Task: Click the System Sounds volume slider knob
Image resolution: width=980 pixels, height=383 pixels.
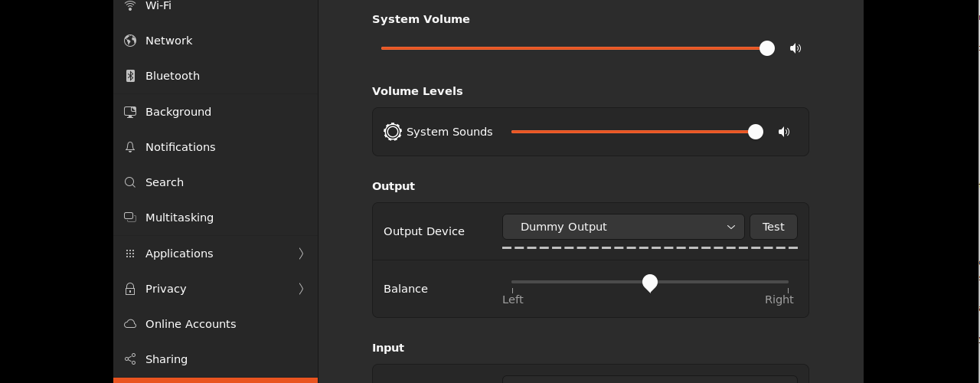Action: 756,132
